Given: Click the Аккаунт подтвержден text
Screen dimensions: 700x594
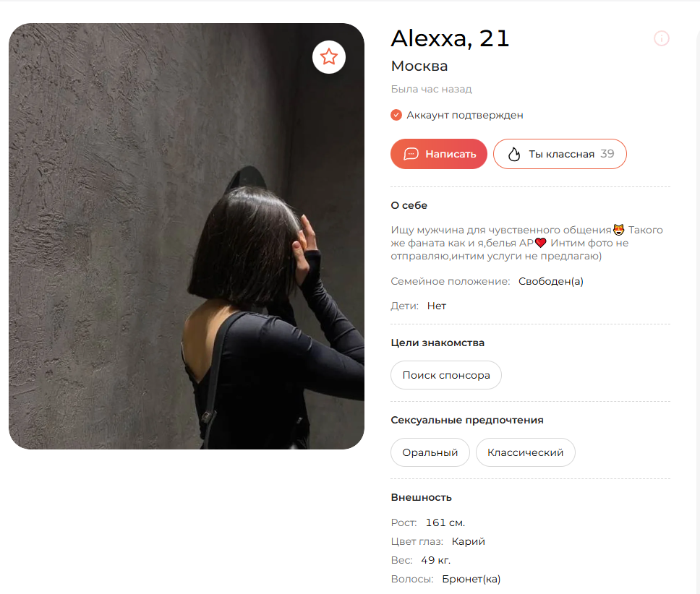Looking at the screenshot, I should point(465,115).
